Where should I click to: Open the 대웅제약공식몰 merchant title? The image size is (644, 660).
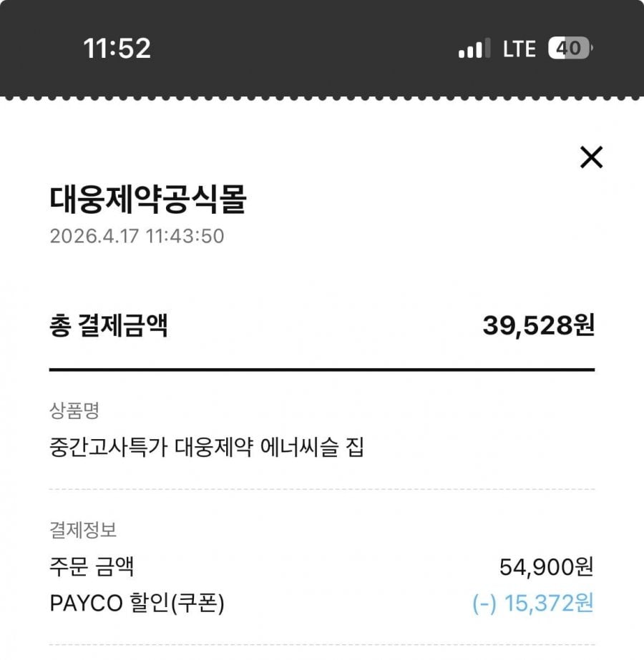point(148,200)
